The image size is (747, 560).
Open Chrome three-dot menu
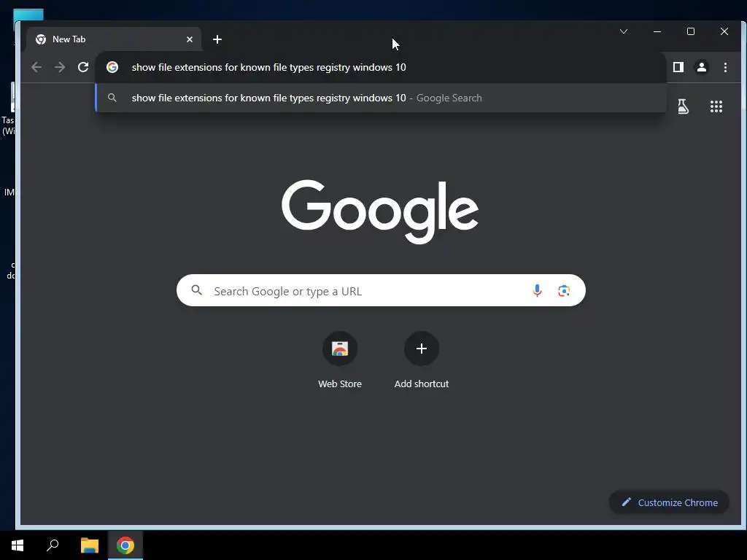point(726,67)
